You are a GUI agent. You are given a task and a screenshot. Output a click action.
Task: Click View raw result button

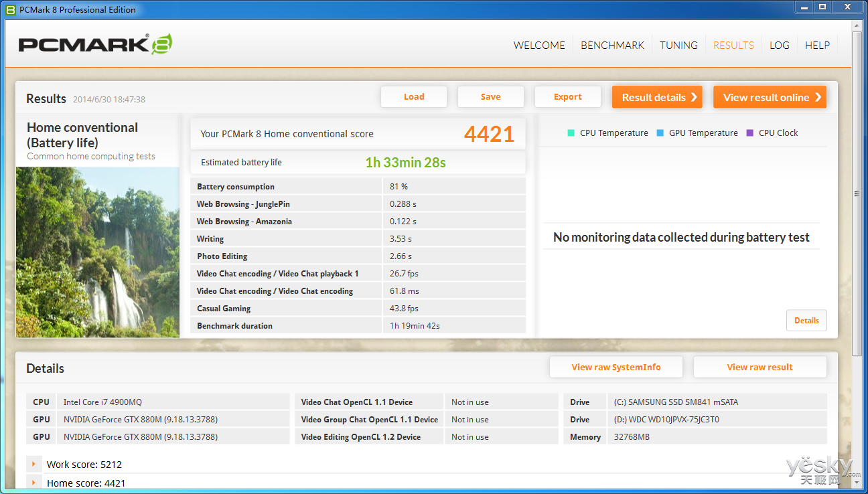760,367
